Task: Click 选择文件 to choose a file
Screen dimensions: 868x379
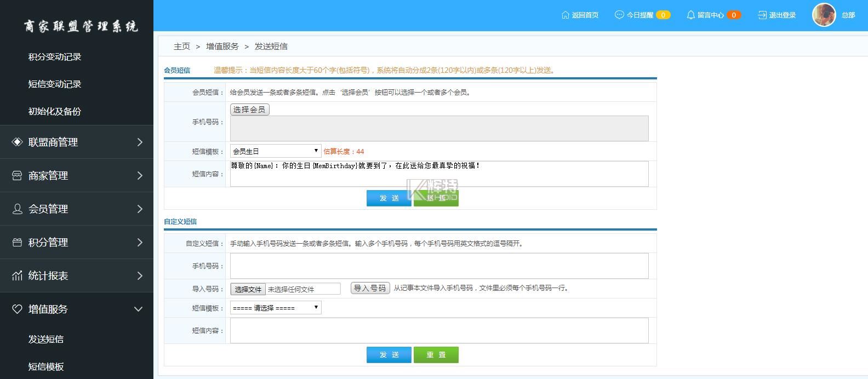Action: point(248,289)
